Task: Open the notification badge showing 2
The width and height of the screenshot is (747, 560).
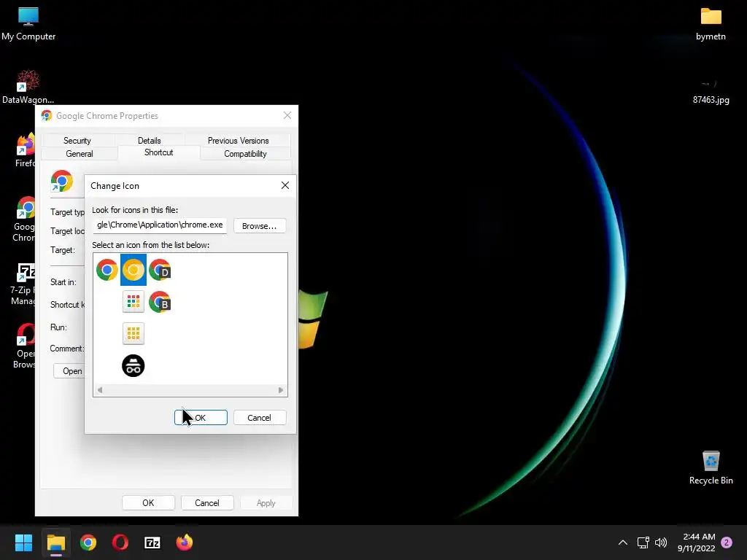Action: (x=727, y=542)
